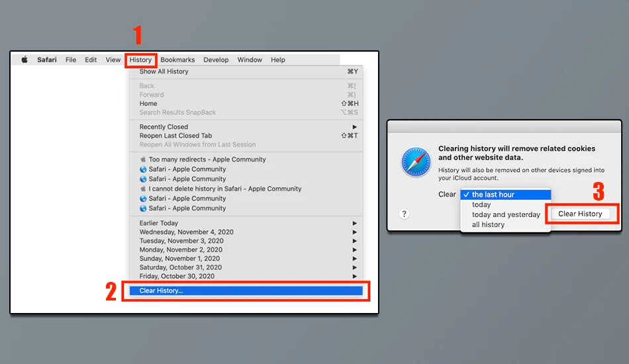The height and width of the screenshot is (364, 629).
Task: Expand Friday, October 30, 2020 history
Action: coord(246,276)
